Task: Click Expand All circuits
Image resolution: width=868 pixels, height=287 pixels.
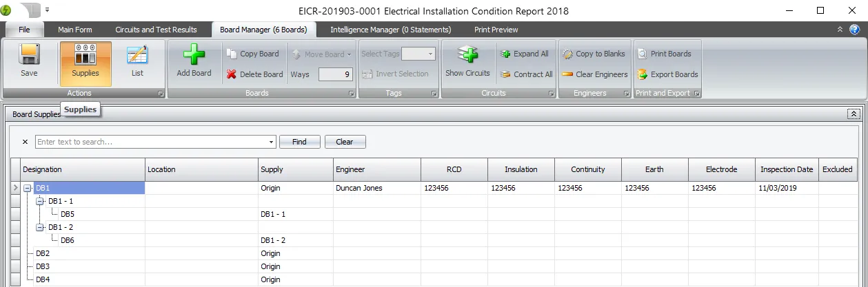Action: (x=525, y=54)
